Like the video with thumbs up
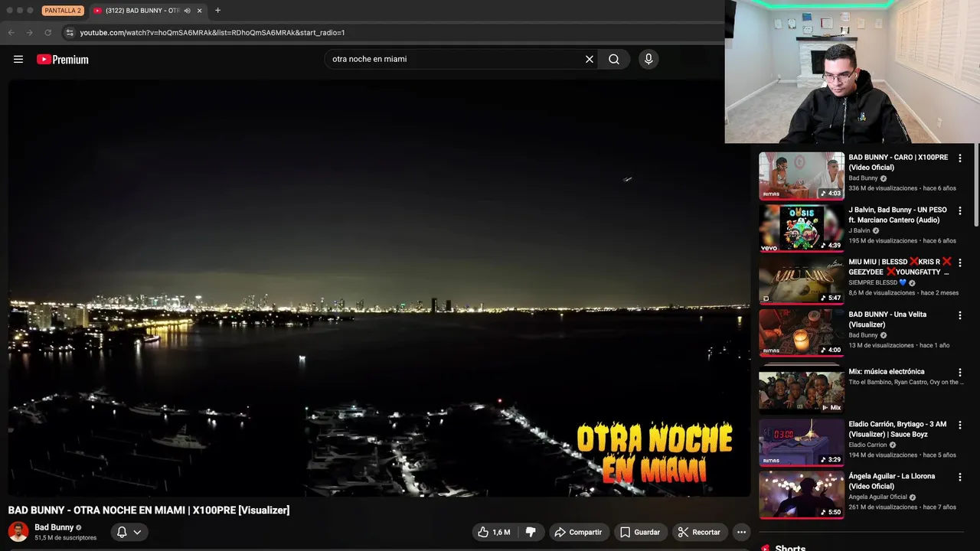 tap(494, 532)
